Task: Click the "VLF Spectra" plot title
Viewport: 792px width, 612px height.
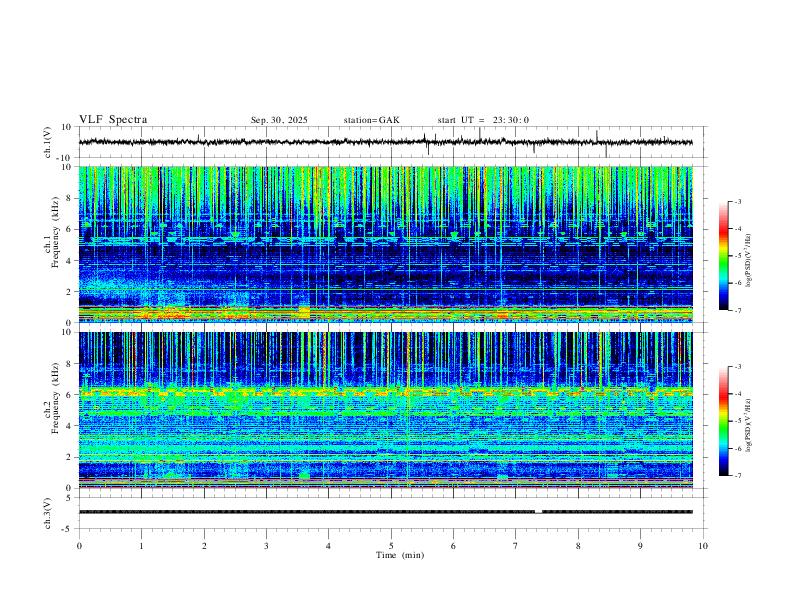Action: tap(113, 120)
